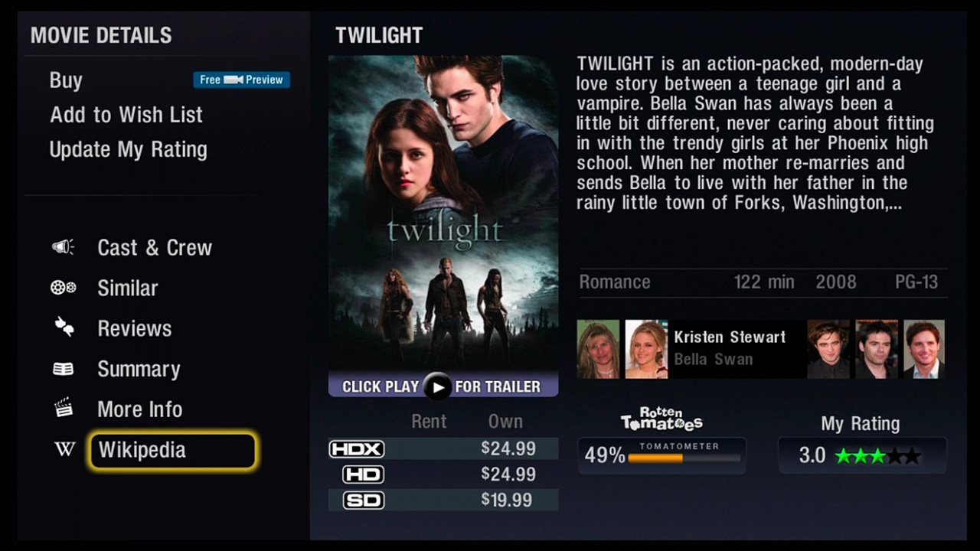Play the trailer using the play button
Viewport: 980px width, 551px height.
click(x=438, y=386)
